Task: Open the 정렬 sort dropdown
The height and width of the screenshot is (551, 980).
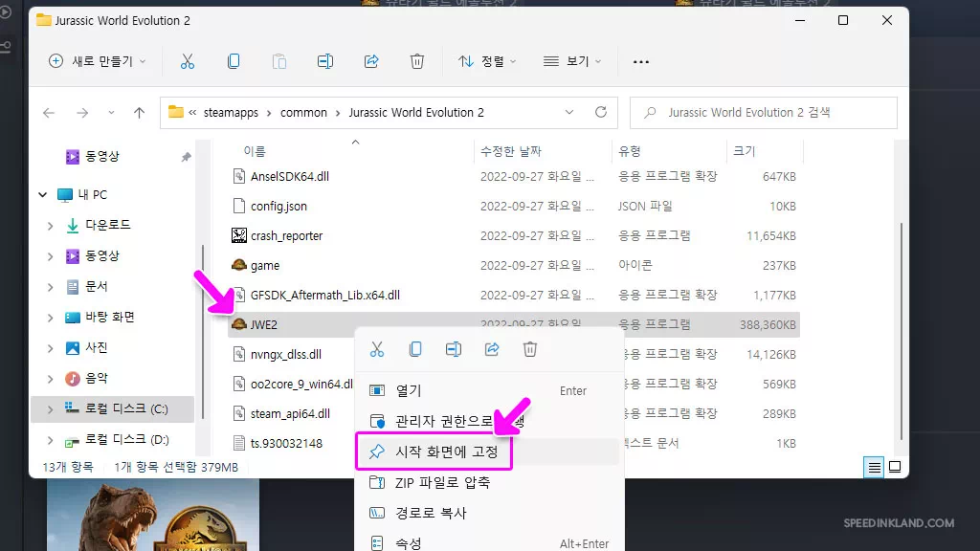Action: click(x=487, y=61)
